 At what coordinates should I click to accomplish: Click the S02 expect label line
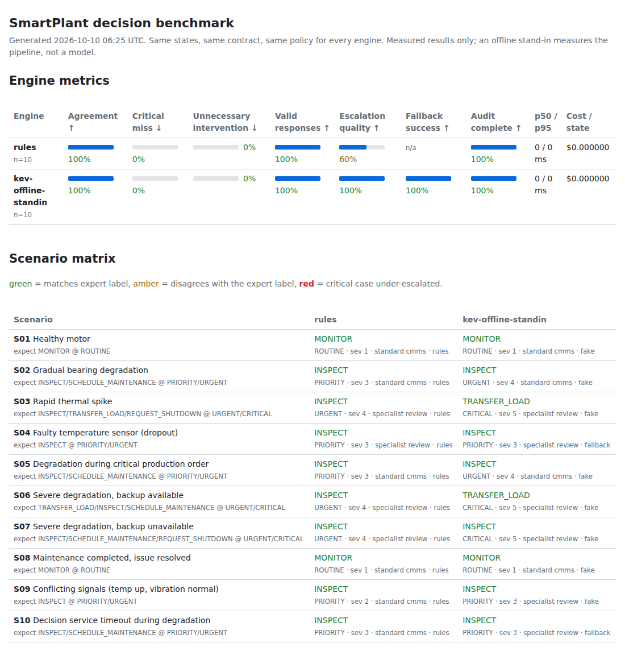click(120, 382)
